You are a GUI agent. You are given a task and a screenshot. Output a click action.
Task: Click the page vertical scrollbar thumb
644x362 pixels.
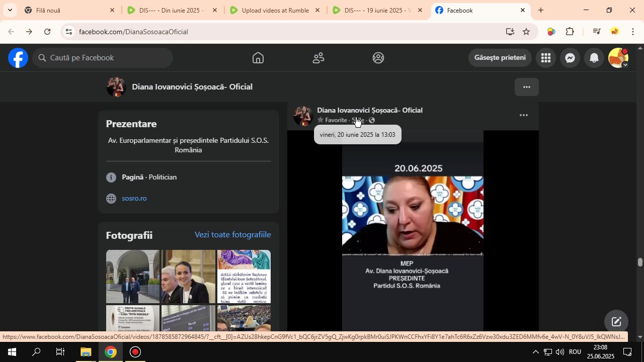640,262
